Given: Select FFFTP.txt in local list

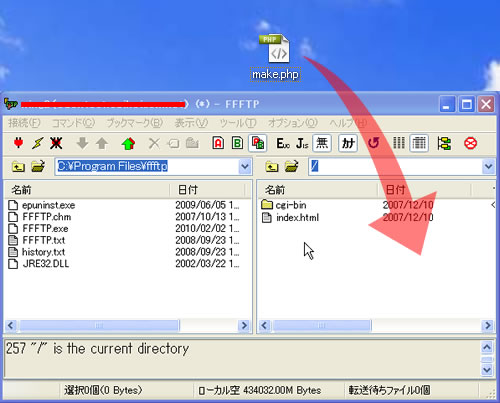Looking at the screenshot, I should (37, 240).
